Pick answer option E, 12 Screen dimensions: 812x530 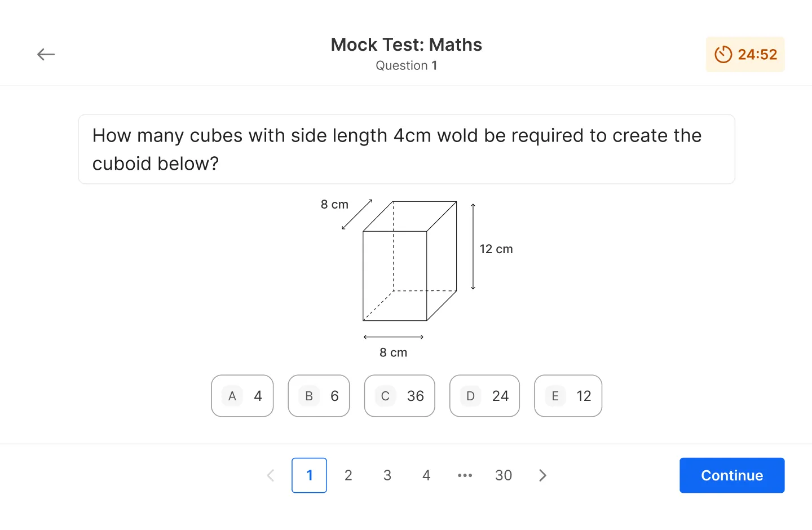pyautogui.click(x=568, y=396)
